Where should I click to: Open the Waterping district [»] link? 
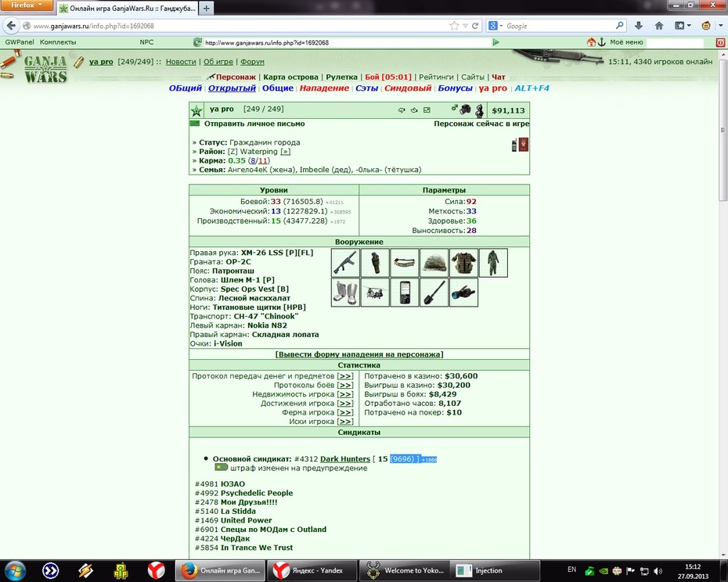click(x=286, y=152)
